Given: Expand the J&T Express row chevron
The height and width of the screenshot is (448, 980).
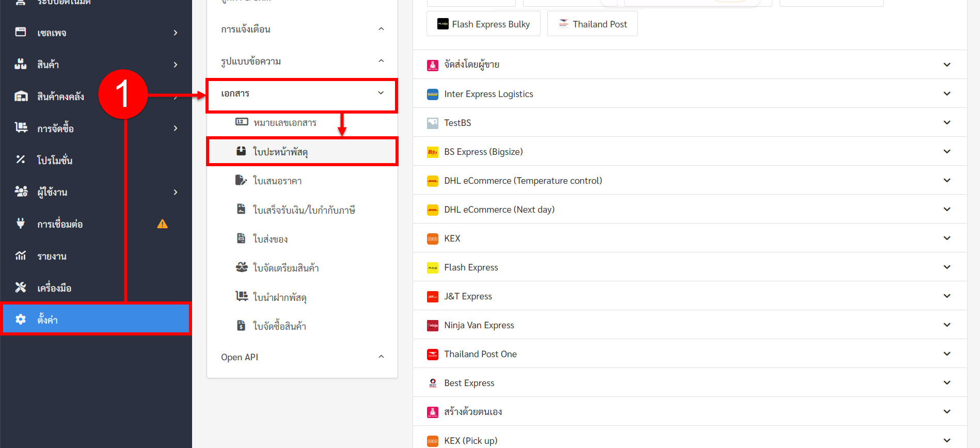Looking at the screenshot, I should click(x=947, y=296).
